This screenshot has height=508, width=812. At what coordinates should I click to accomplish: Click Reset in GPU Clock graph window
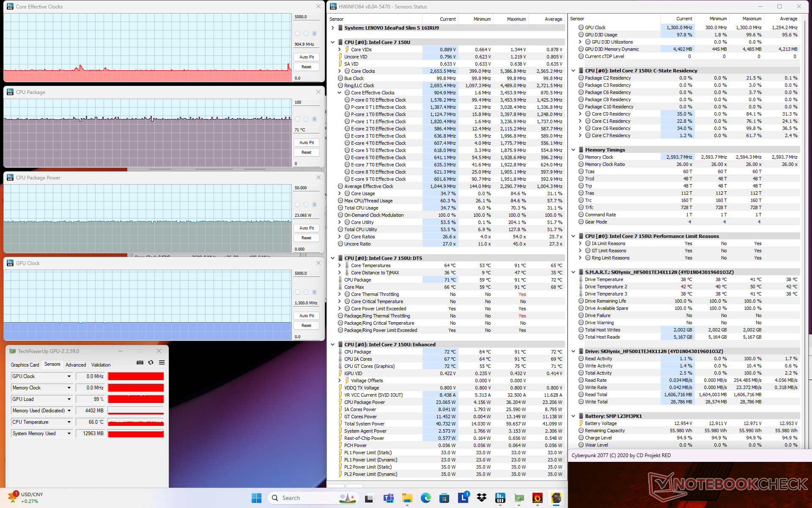tap(307, 325)
